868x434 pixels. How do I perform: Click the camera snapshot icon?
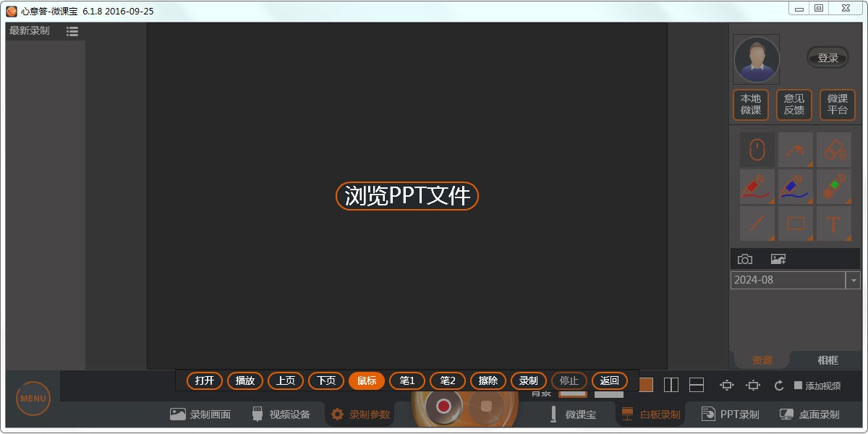click(745, 259)
